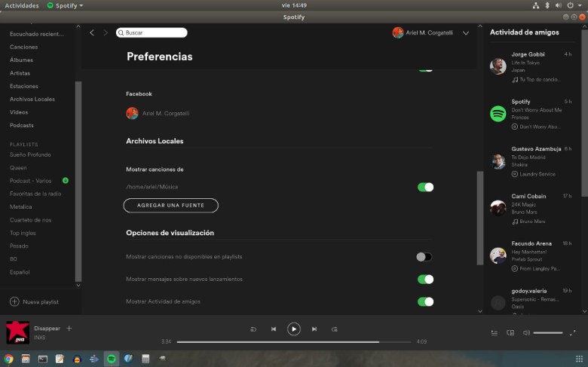Go forward with the right arrow
The width and height of the screenshot is (588, 367).
pos(106,32)
